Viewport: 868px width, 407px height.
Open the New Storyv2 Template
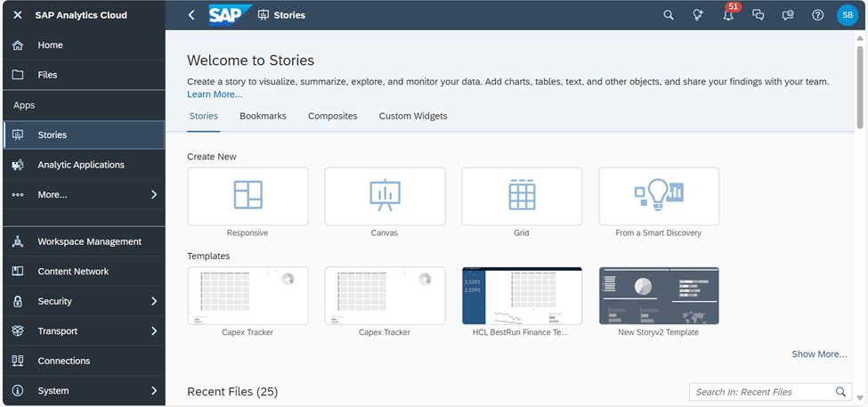659,296
